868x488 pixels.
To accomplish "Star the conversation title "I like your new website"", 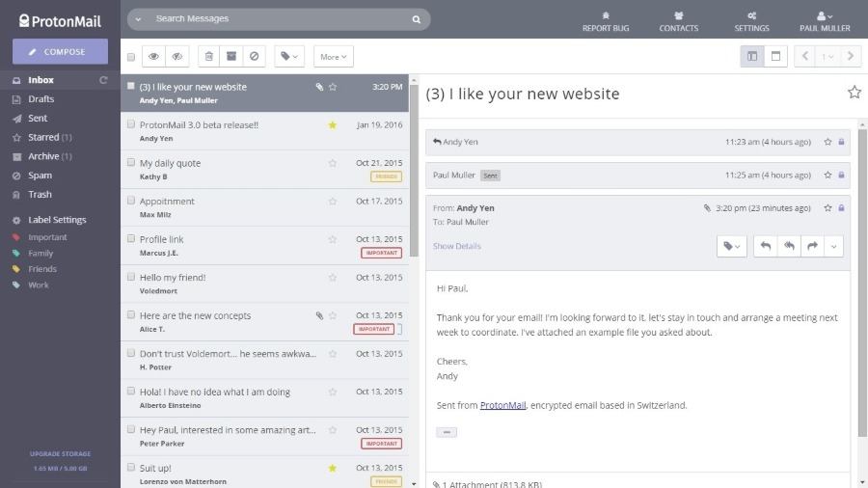I will pos(854,93).
